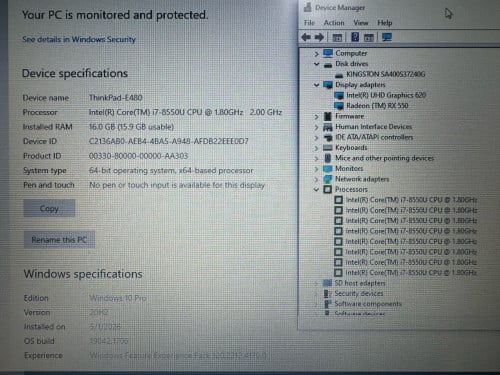Click the Copy button under device specifications
This screenshot has height=375, width=500.
pos(49,208)
